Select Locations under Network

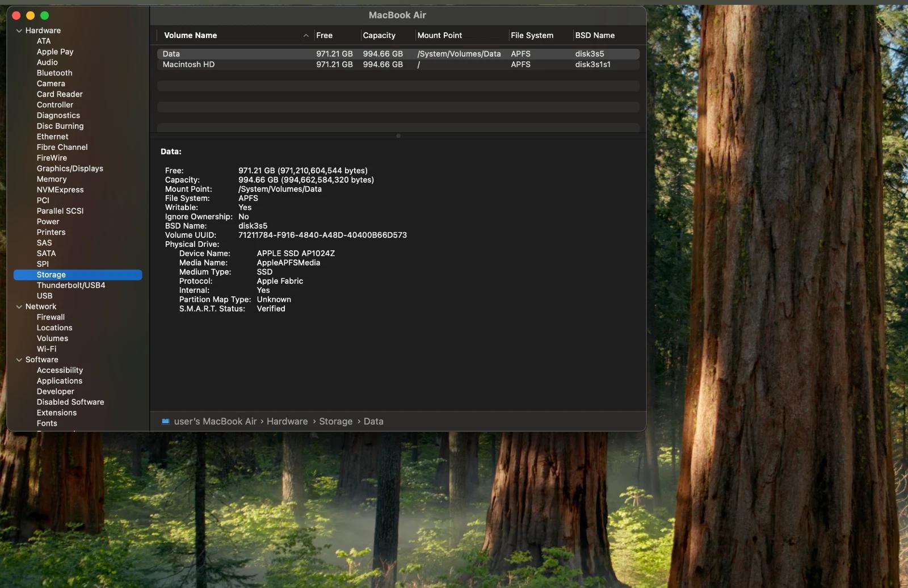tap(54, 328)
